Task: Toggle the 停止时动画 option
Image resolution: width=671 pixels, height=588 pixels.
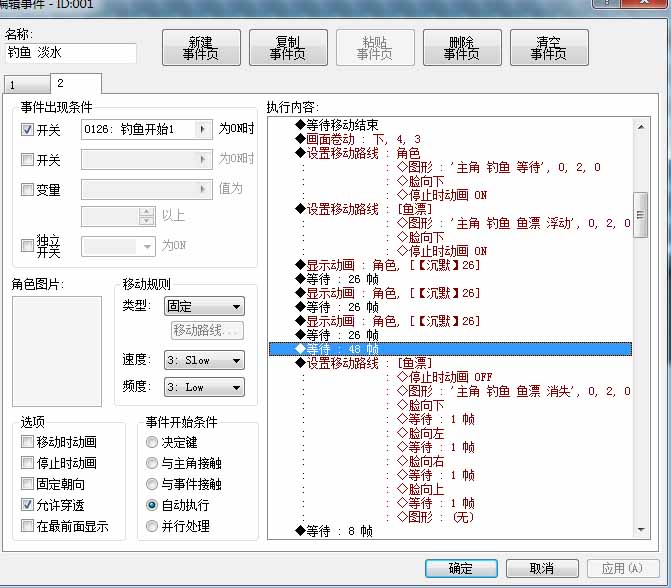Action: click(27, 463)
